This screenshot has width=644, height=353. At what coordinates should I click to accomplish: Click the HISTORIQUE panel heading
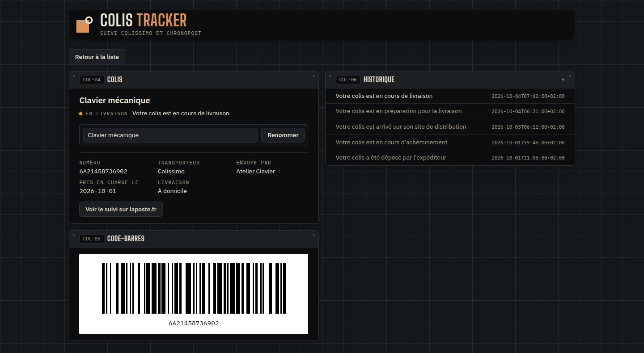click(x=379, y=80)
